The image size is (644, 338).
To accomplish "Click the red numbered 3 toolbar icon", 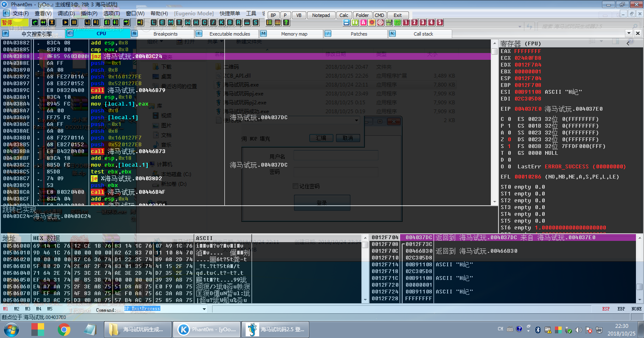I will point(423,22).
